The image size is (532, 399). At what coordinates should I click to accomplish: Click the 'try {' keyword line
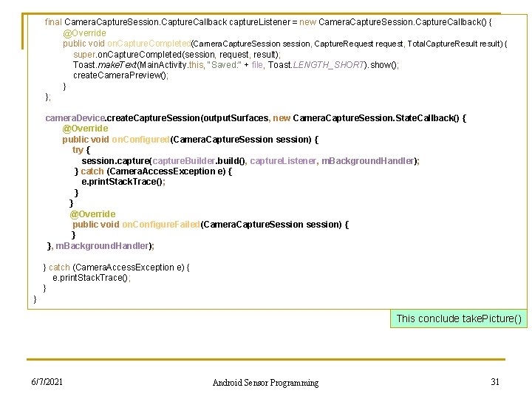81,150
